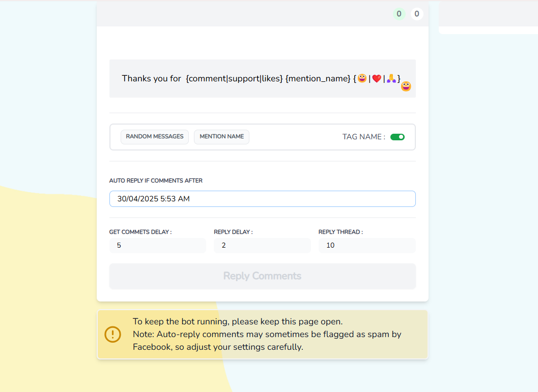Screen dimensions: 538x392
Task: Click the AUTO REPLY IF COMMENTS AFTER label
Action: pos(156,180)
